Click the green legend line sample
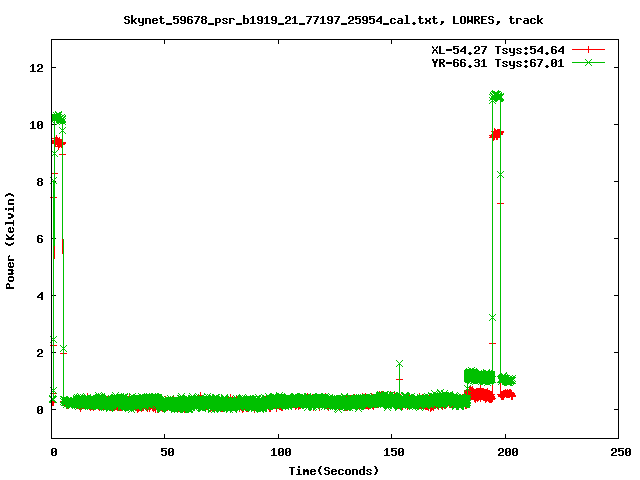640x480 pixels. pyautogui.click(x=588, y=62)
